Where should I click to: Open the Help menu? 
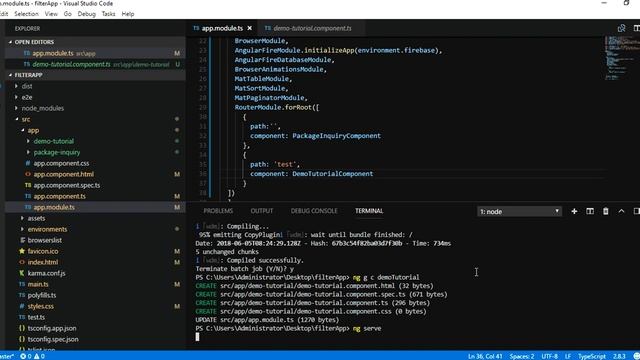tap(128, 14)
